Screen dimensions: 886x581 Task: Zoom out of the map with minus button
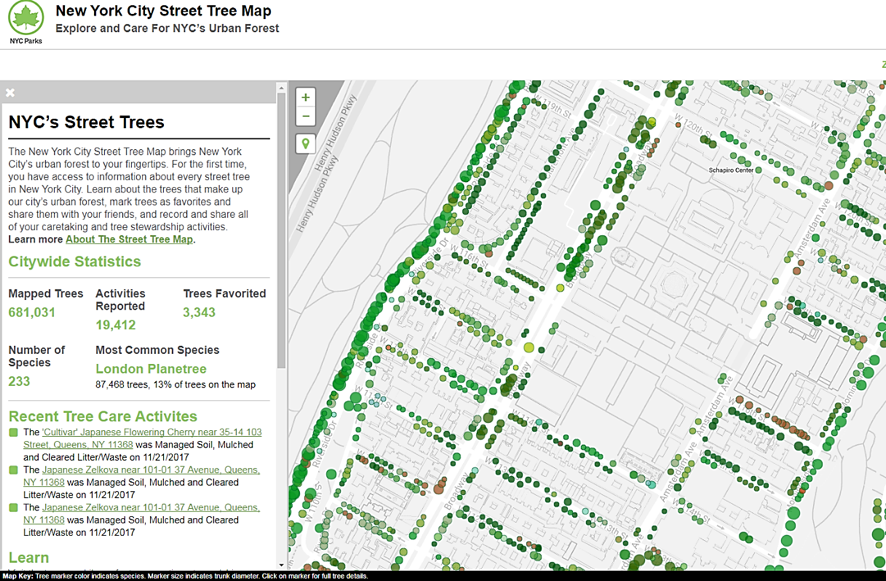pos(306,116)
